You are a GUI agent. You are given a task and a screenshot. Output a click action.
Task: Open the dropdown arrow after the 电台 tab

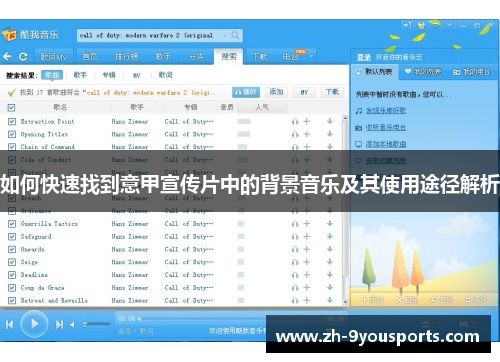pos(311,56)
